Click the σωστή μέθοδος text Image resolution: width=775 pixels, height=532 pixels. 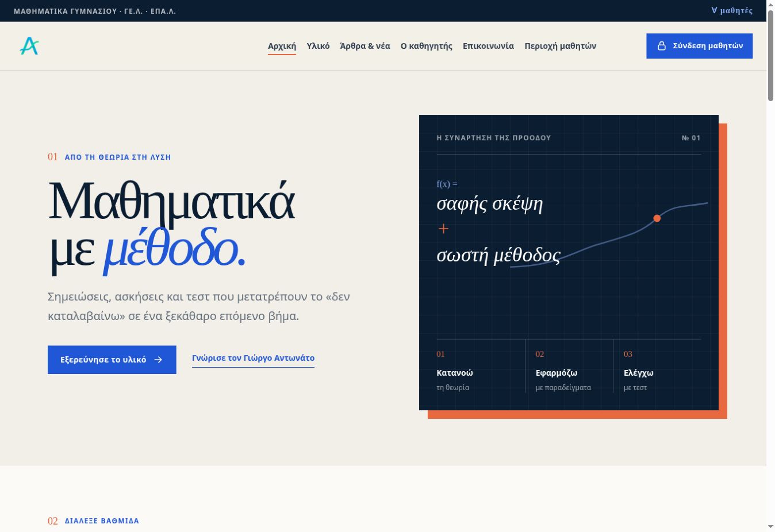498,255
